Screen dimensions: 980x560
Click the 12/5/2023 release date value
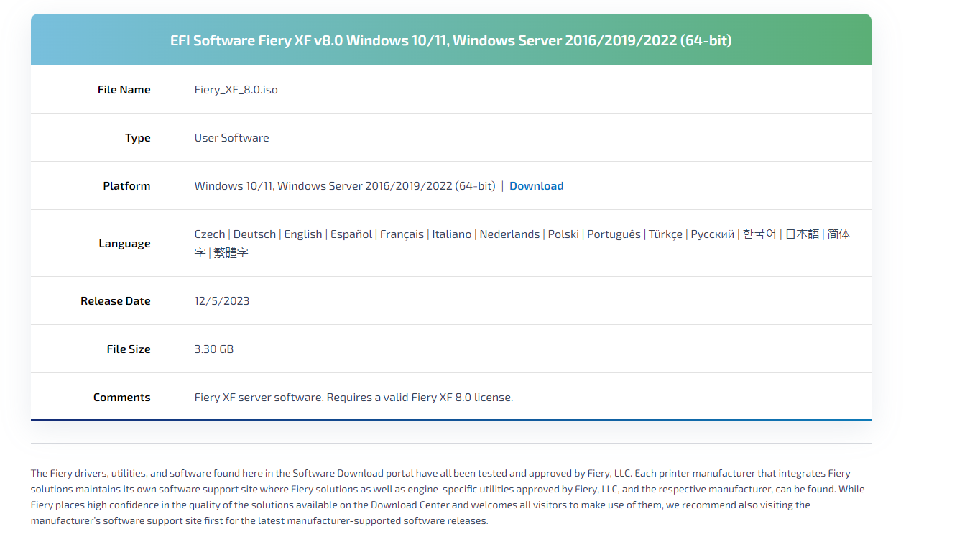click(x=222, y=301)
